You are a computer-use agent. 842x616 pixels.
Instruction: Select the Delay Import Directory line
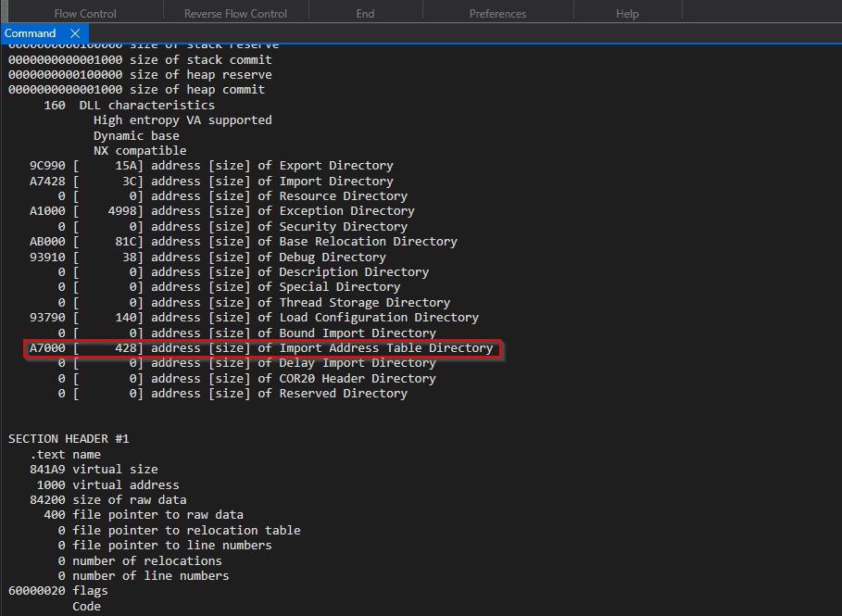[x=247, y=364]
